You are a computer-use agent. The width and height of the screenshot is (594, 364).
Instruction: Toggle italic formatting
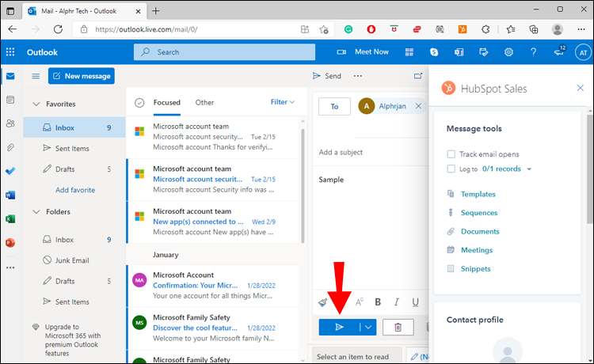396,302
